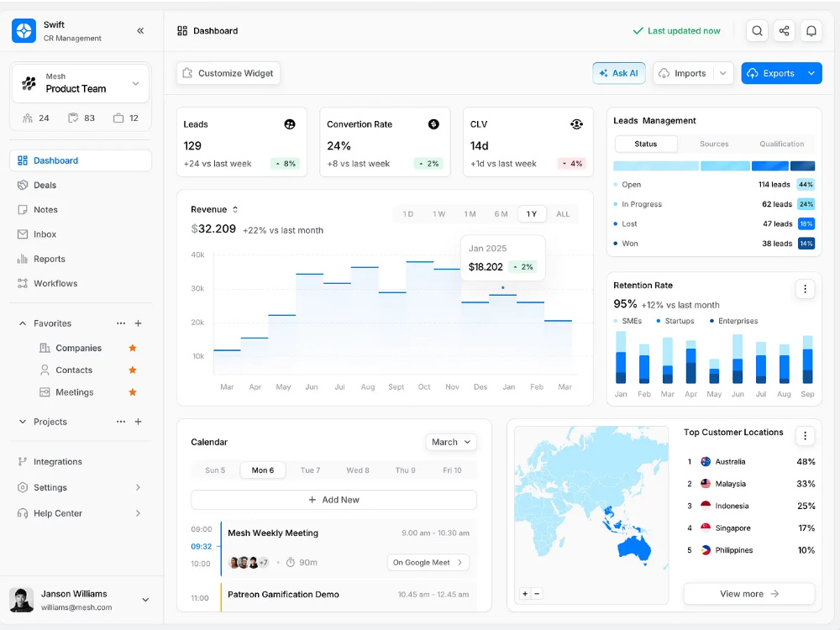This screenshot has height=630, width=840.
Task: Click the tasks count icon showing 83
Action: (73, 118)
